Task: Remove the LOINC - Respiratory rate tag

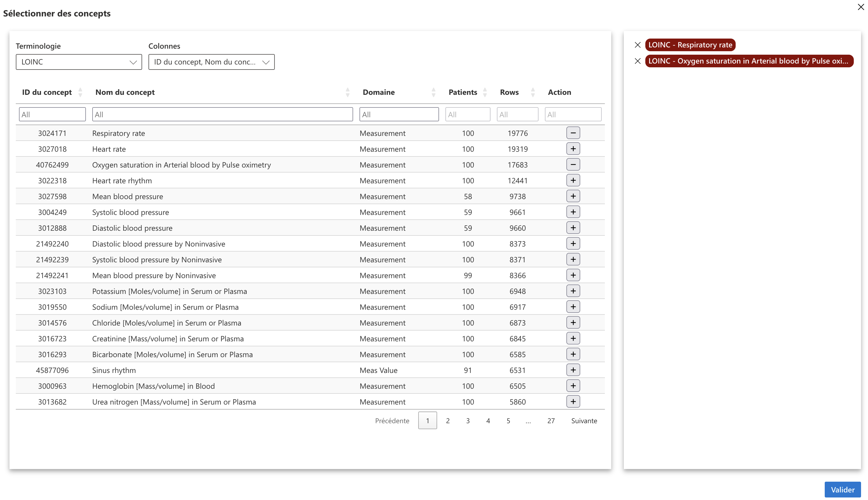Action: 637,45
